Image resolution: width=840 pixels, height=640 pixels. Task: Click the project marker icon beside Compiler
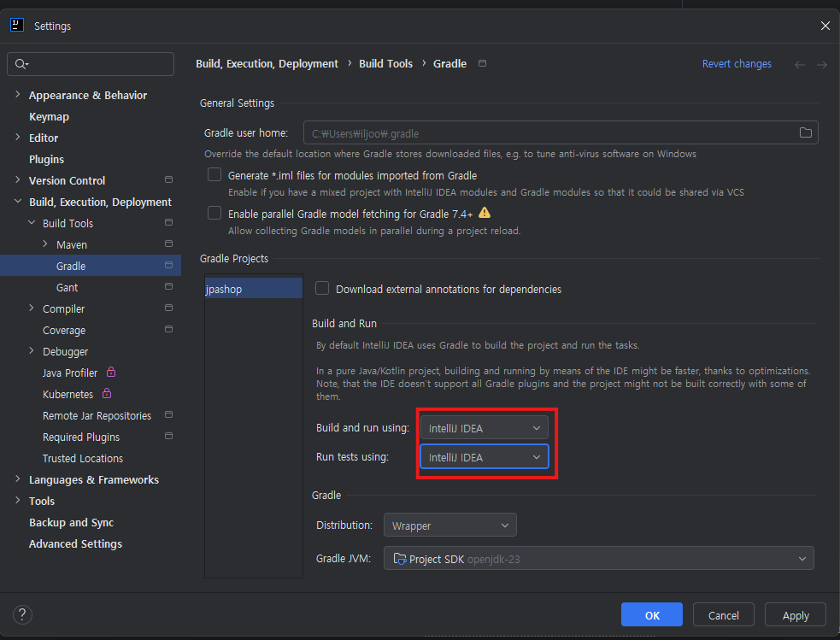pos(168,308)
